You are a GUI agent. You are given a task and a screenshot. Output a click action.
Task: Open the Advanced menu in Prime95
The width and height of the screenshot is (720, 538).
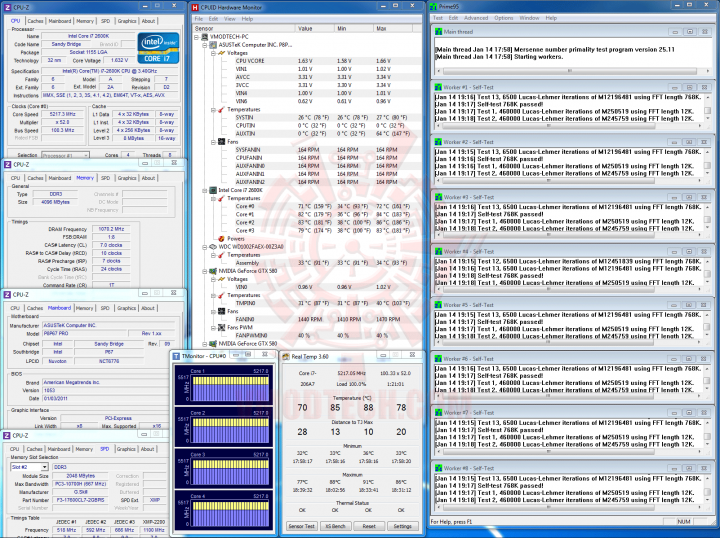click(476, 18)
